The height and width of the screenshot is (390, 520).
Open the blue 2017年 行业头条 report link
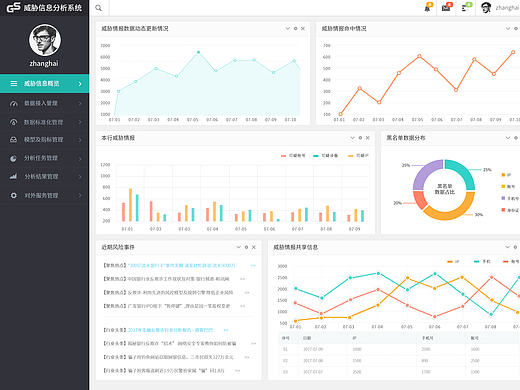tap(170, 330)
